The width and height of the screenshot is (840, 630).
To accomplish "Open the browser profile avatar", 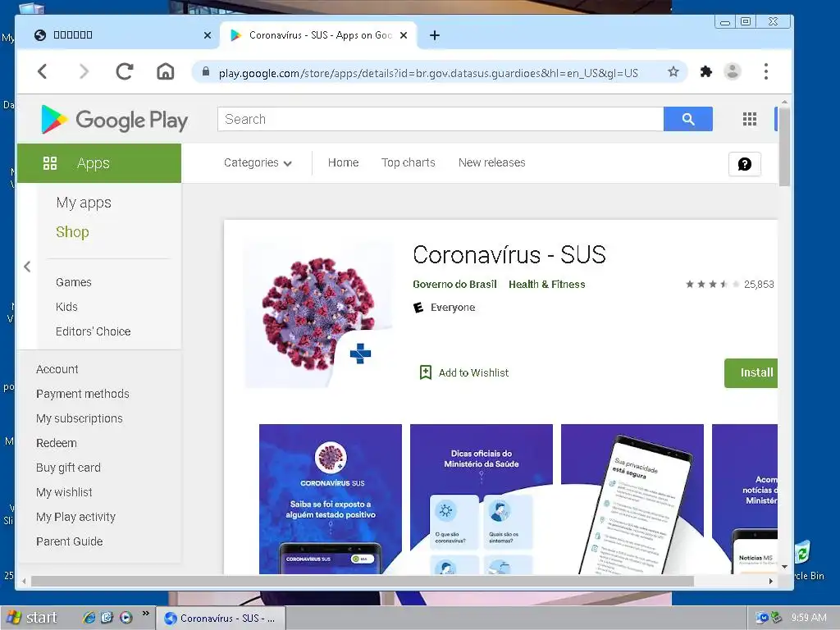I will (x=733, y=71).
